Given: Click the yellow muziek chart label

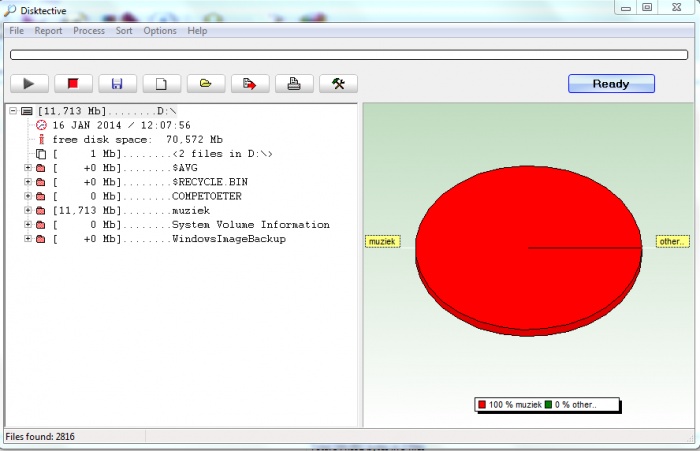Looking at the screenshot, I should click(x=383, y=242).
